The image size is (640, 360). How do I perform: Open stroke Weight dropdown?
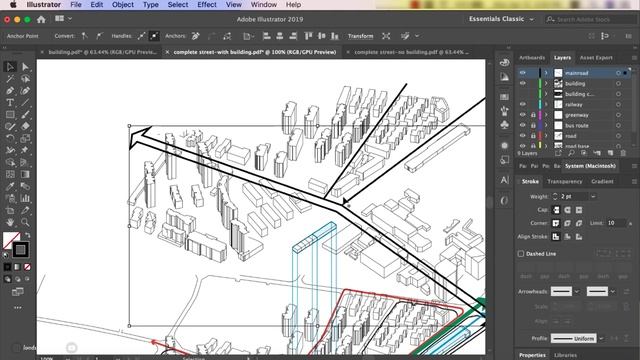pyautogui.click(x=593, y=197)
